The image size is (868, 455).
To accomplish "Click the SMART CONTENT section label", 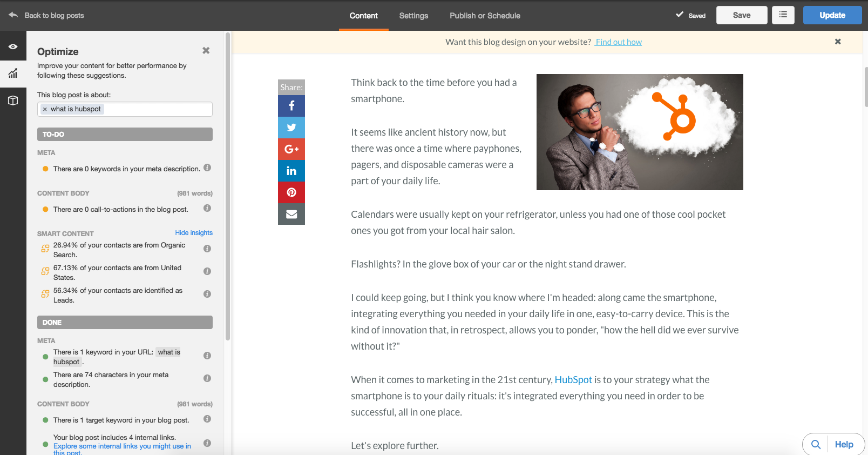I will pos(65,234).
